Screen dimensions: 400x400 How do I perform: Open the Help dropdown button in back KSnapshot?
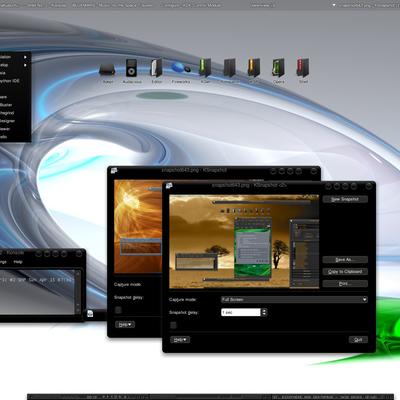coord(125,324)
